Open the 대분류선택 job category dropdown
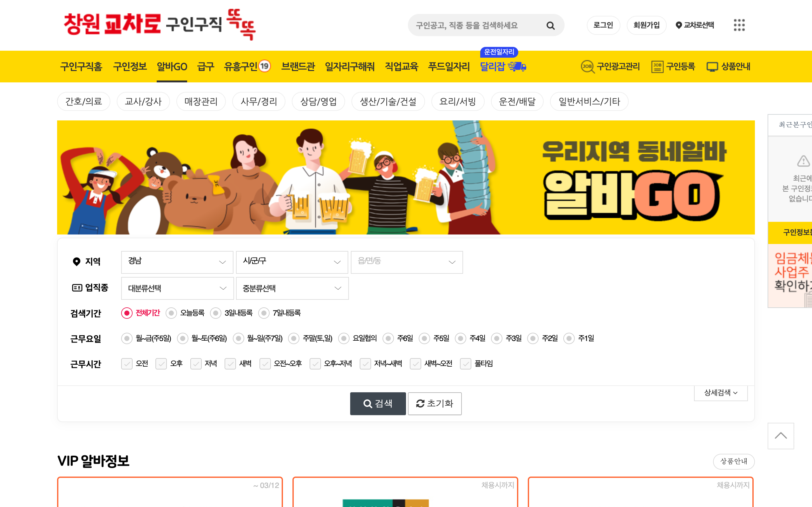This screenshot has height=507, width=812. tap(177, 288)
